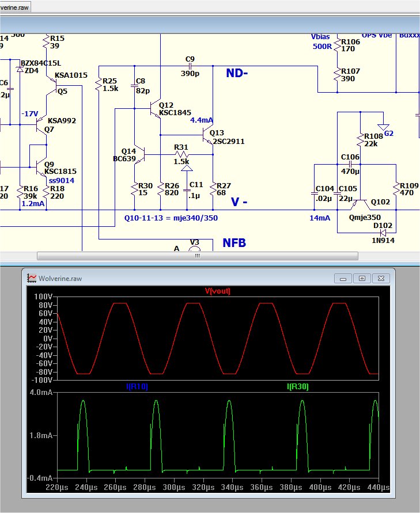The height and width of the screenshot is (513, 420).
Task: Click the -17V annotation text
Action: [x=30, y=113]
